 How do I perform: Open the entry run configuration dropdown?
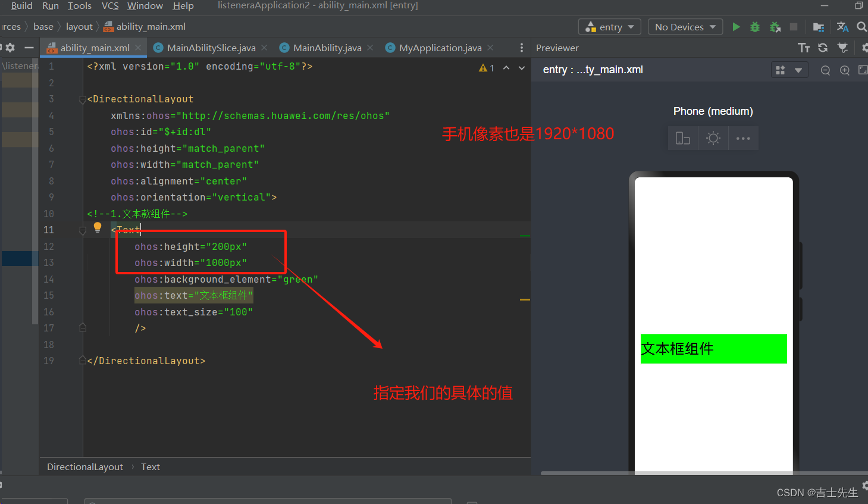[610, 27]
